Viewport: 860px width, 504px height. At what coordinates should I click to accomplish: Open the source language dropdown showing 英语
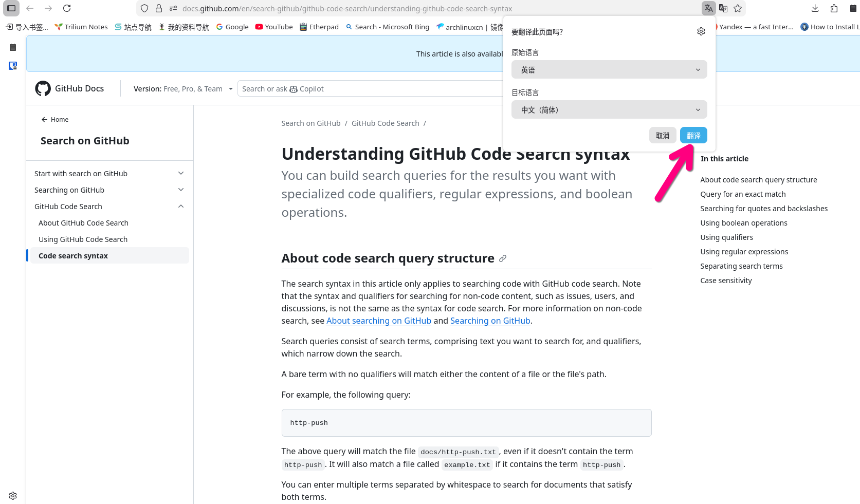point(609,70)
